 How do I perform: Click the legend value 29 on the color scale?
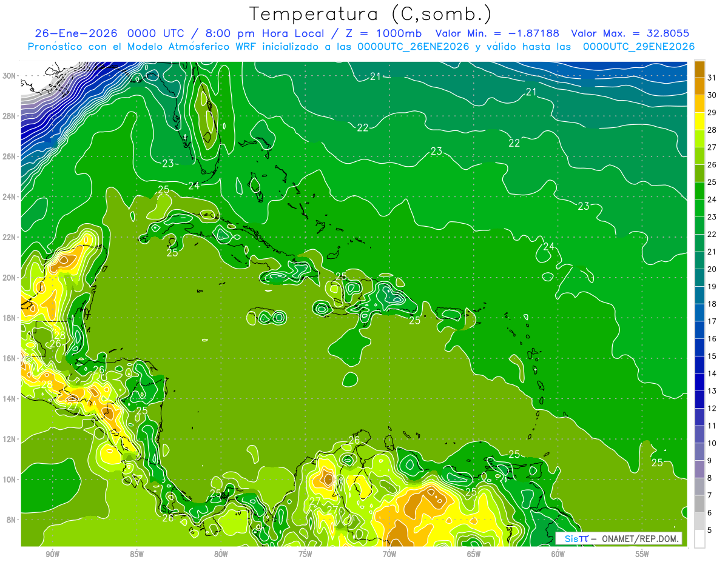tap(712, 112)
